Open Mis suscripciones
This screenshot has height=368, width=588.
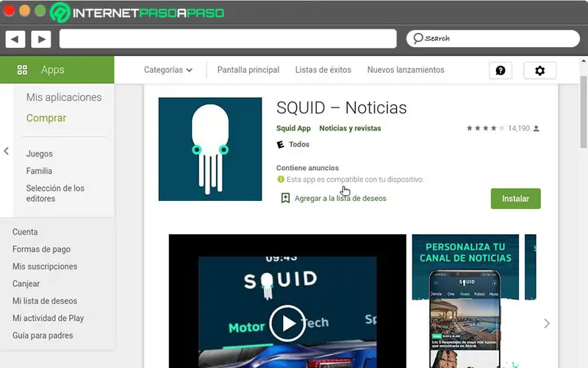point(45,266)
